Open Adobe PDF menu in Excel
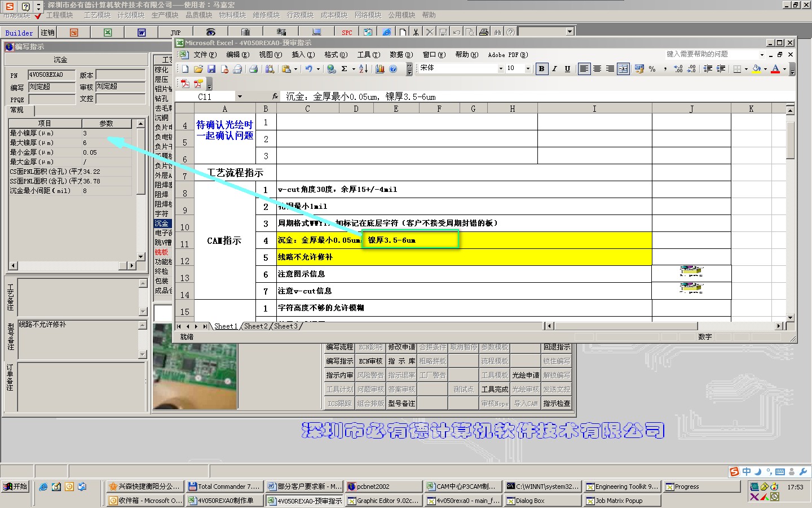The width and height of the screenshot is (812, 508). [x=507, y=55]
